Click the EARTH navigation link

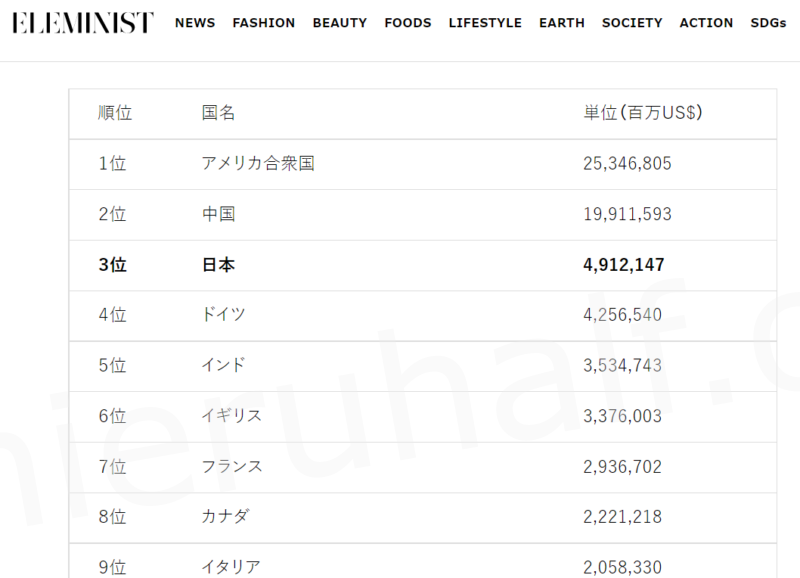coord(562,23)
